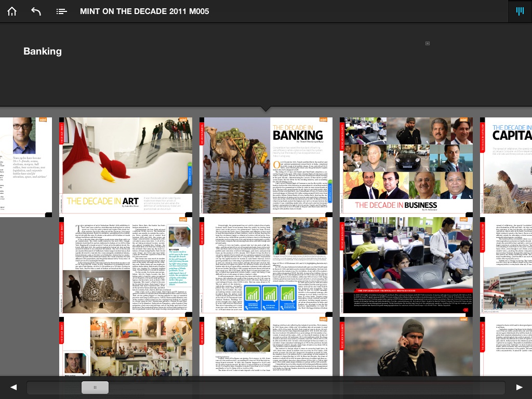The width and height of the screenshot is (532, 399).
Task: Open The Decade in Business cover page
Action: point(406,165)
